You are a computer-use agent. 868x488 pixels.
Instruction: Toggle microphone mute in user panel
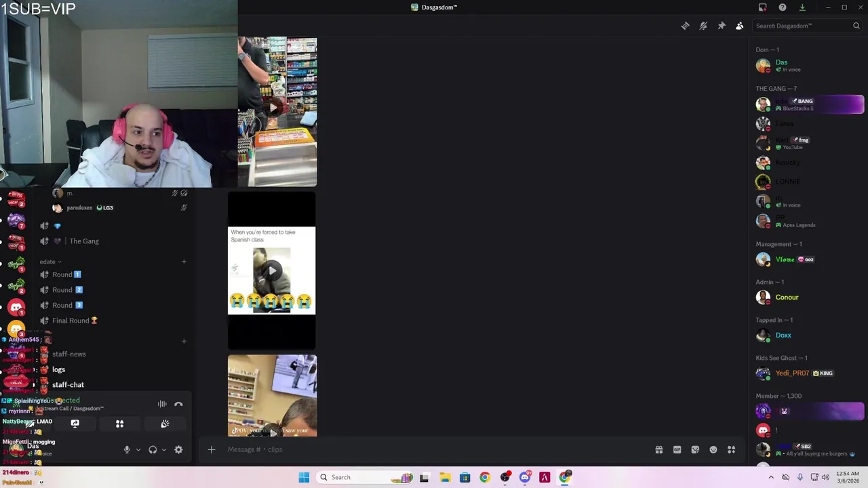(127, 449)
